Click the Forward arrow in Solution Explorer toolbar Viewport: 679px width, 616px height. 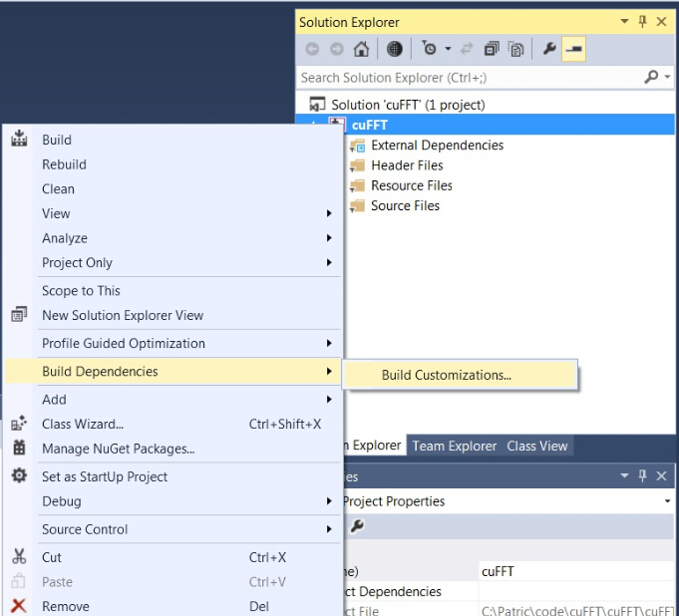pos(336,49)
